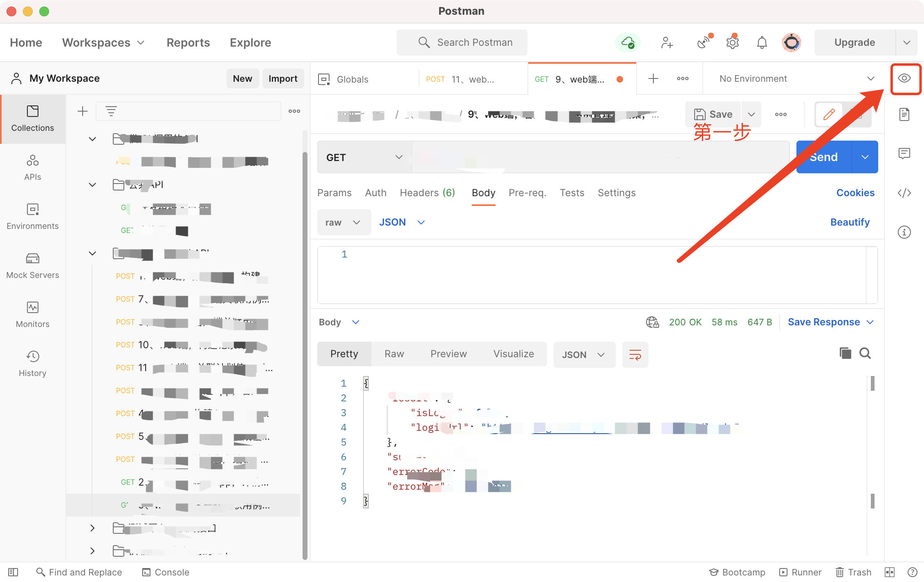Open the APIs panel in the sidebar
This screenshot has height=582, width=924.
pos(32,167)
